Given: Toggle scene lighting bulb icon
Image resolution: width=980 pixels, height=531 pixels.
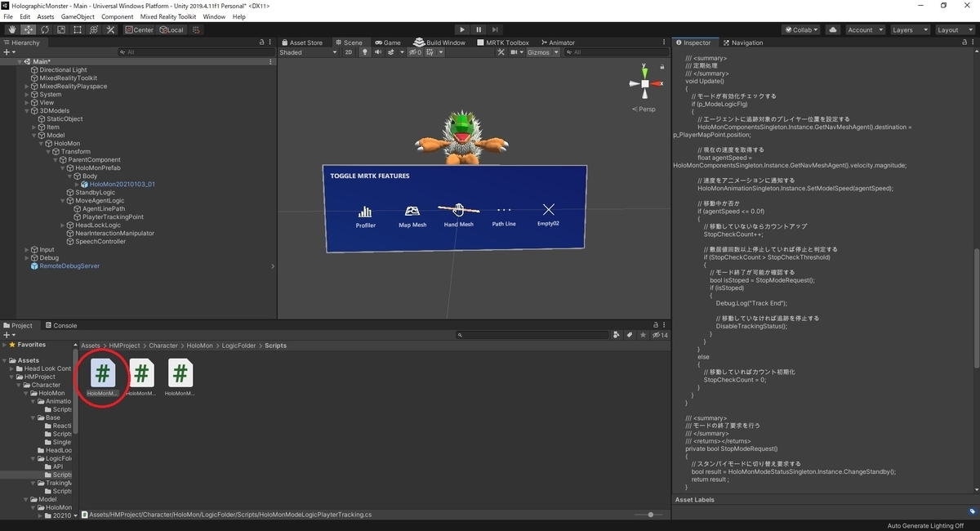Looking at the screenshot, I should 365,52.
